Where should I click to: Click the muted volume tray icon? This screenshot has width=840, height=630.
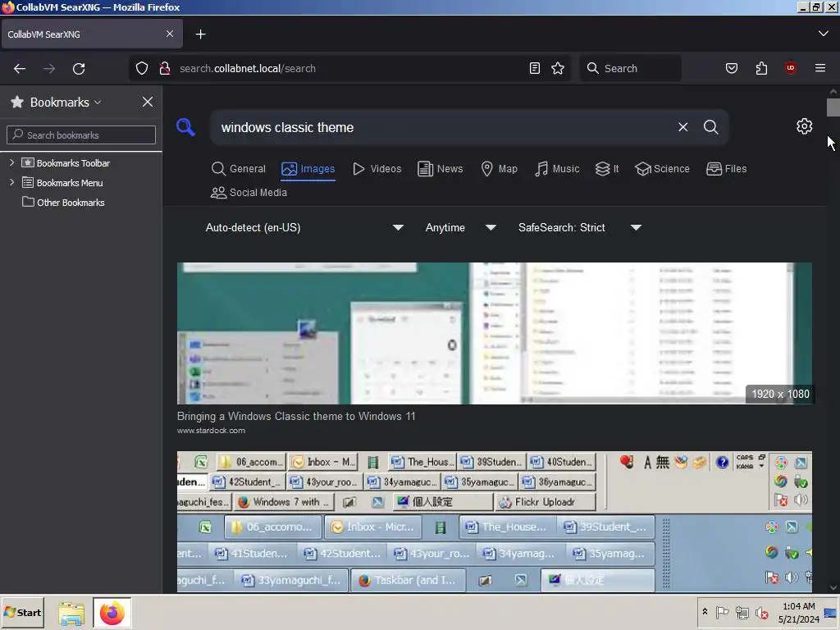(x=761, y=612)
